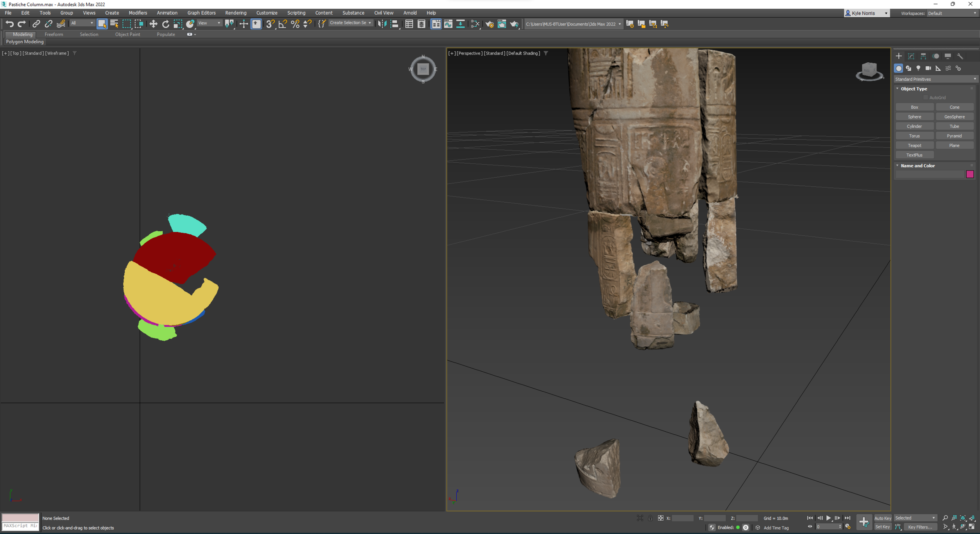Click the Teapot primitive button

point(914,145)
